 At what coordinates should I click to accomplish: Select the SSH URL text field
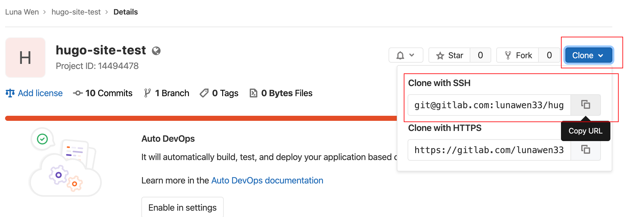click(489, 105)
